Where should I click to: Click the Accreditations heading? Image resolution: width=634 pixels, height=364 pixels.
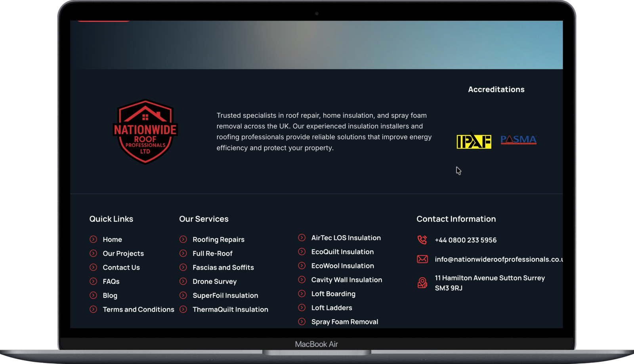point(496,90)
